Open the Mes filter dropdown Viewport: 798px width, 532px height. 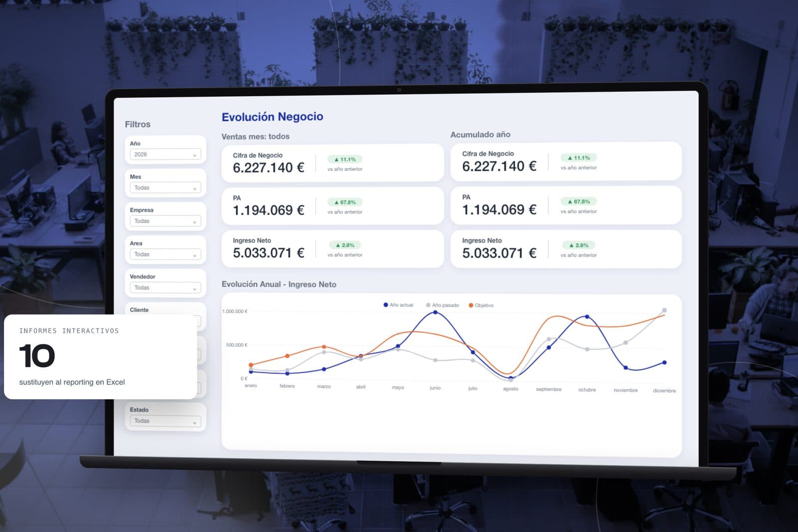tap(165, 188)
